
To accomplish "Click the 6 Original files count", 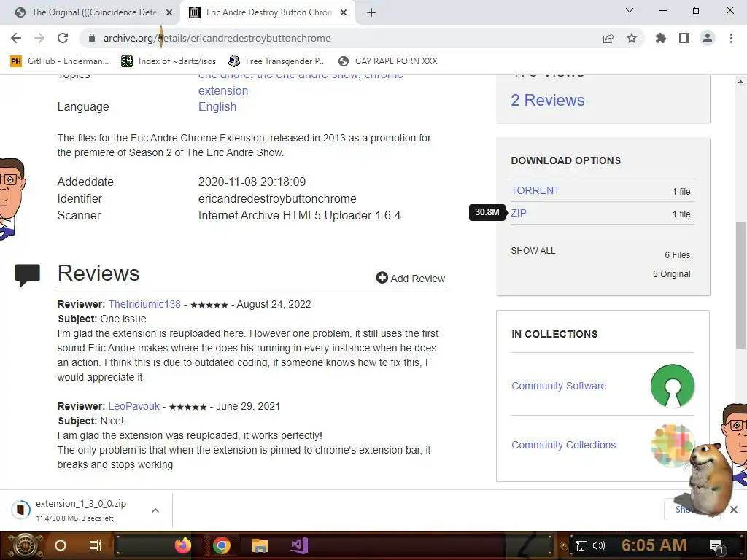I will pos(671,274).
